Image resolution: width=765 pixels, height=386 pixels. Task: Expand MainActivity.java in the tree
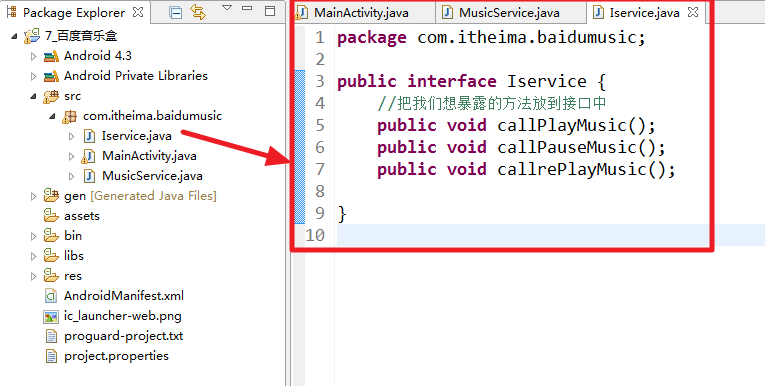pos(71,156)
